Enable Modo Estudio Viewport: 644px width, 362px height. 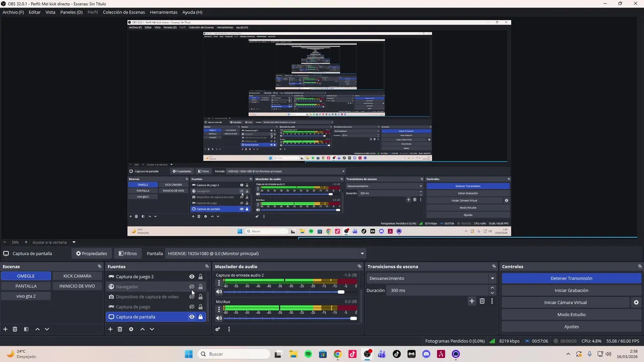click(x=572, y=315)
